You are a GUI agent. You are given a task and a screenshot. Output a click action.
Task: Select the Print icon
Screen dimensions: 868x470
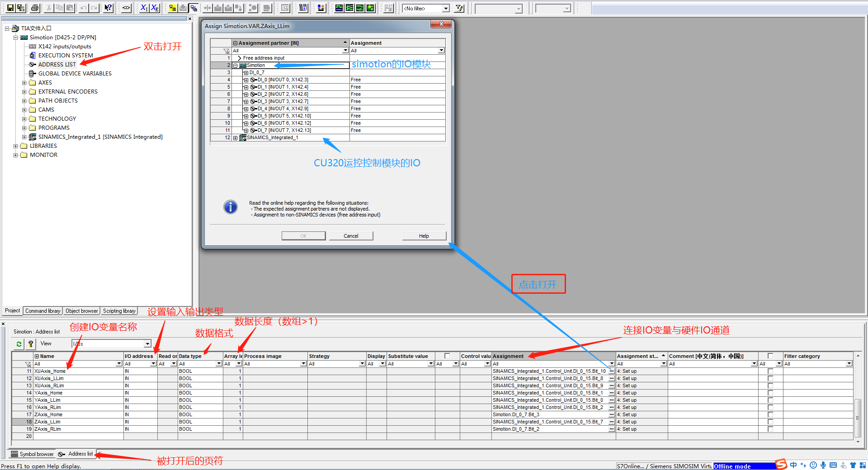pyautogui.click(x=34, y=8)
